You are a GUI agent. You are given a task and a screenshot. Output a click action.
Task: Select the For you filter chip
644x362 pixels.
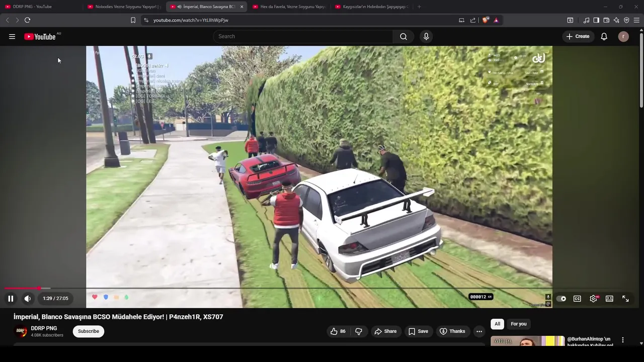tap(518, 324)
